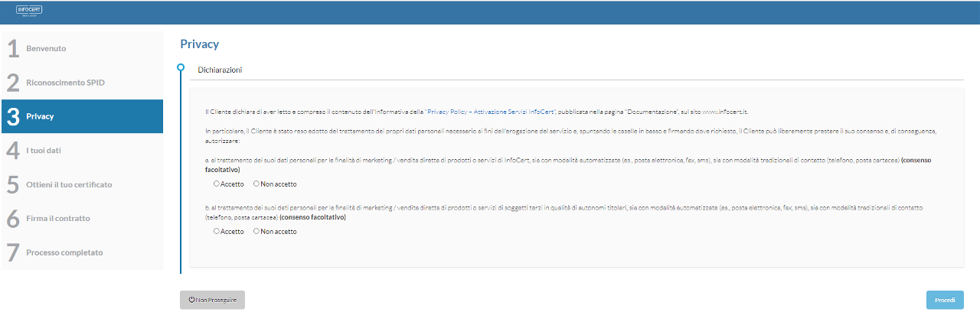This screenshot has height=322, width=980.
Task: Switch to Firma il contratto step
Action: pos(57,219)
